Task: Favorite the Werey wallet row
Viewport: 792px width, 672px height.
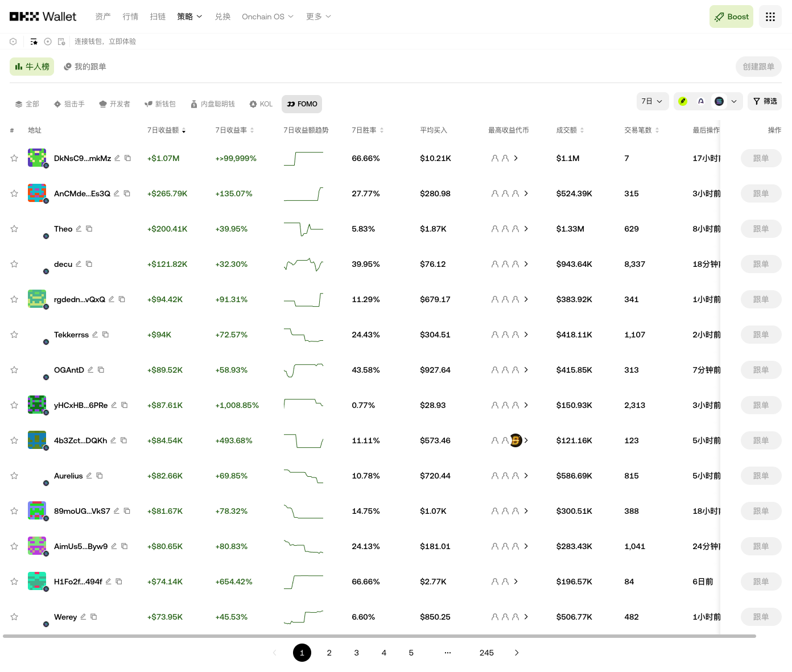Action: pos(14,617)
